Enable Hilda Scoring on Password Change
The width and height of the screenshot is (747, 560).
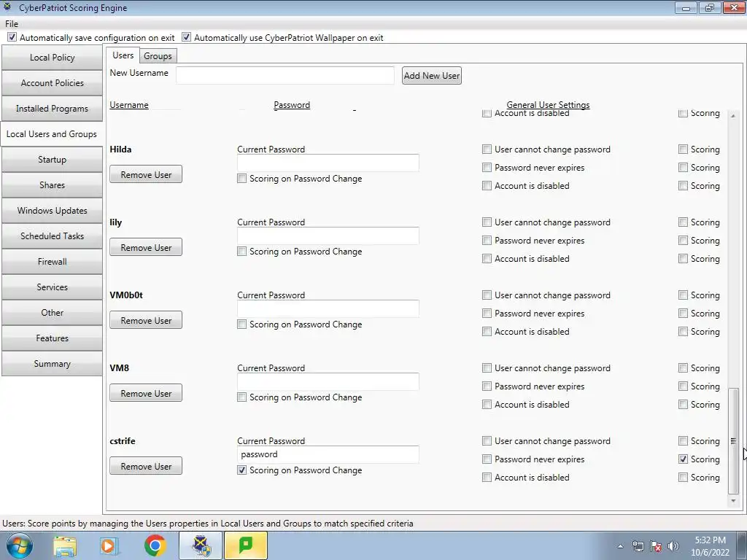(242, 179)
